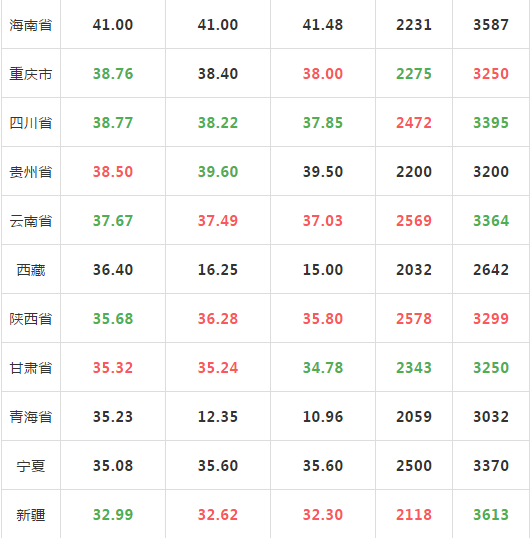Click the green value 3364 in the 云南省 row
This screenshot has width=531, height=538.
pos(491,221)
